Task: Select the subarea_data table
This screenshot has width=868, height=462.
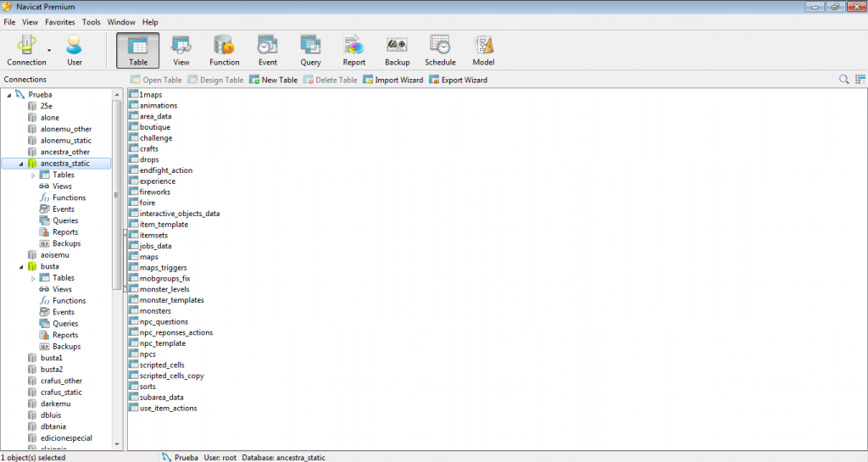Action: 157,398
